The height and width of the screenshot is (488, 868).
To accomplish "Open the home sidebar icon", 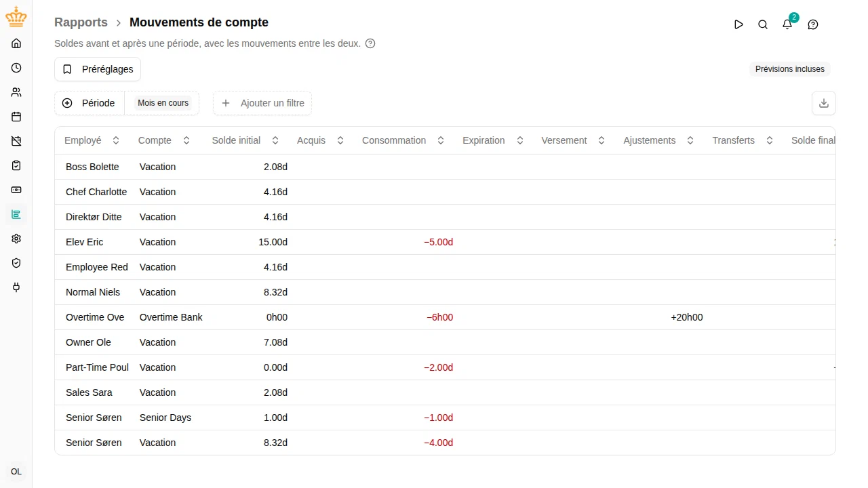I will tap(16, 43).
